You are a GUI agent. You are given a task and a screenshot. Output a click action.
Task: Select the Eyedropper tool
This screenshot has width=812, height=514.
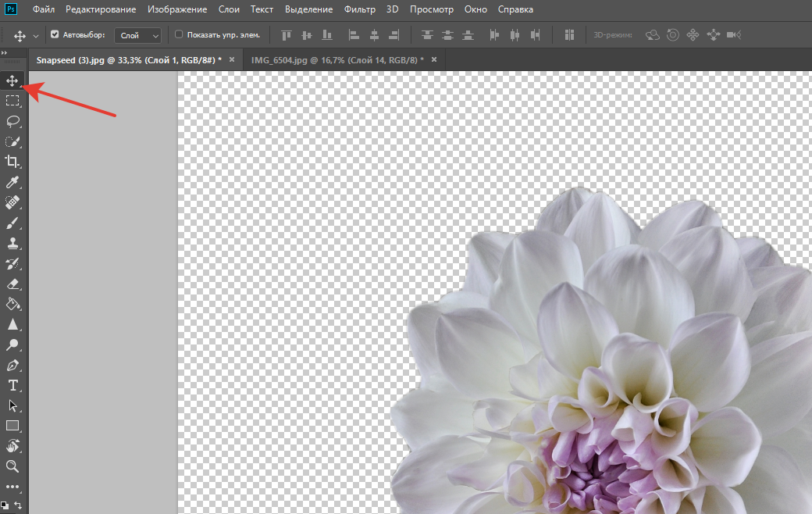tap(12, 182)
